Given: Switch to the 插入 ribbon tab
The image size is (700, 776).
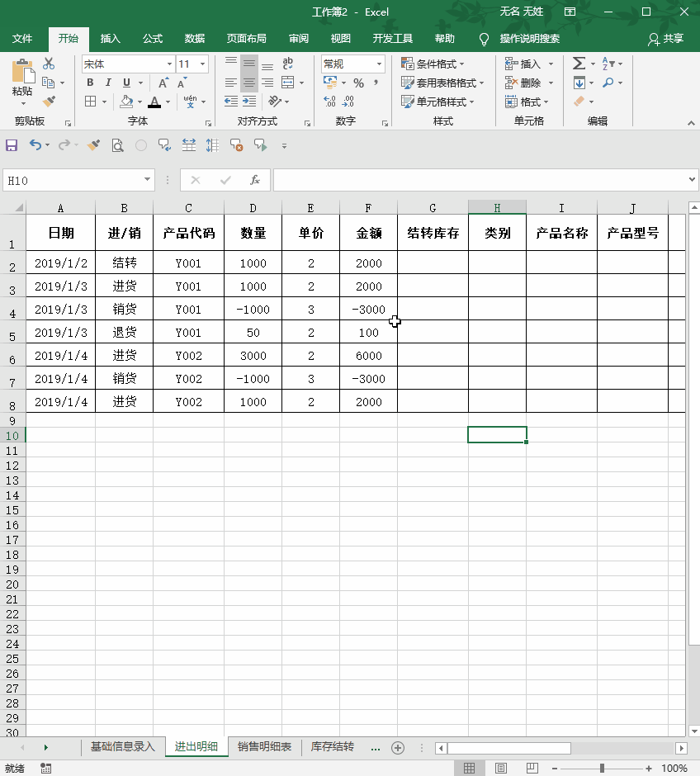Looking at the screenshot, I should tap(111, 39).
